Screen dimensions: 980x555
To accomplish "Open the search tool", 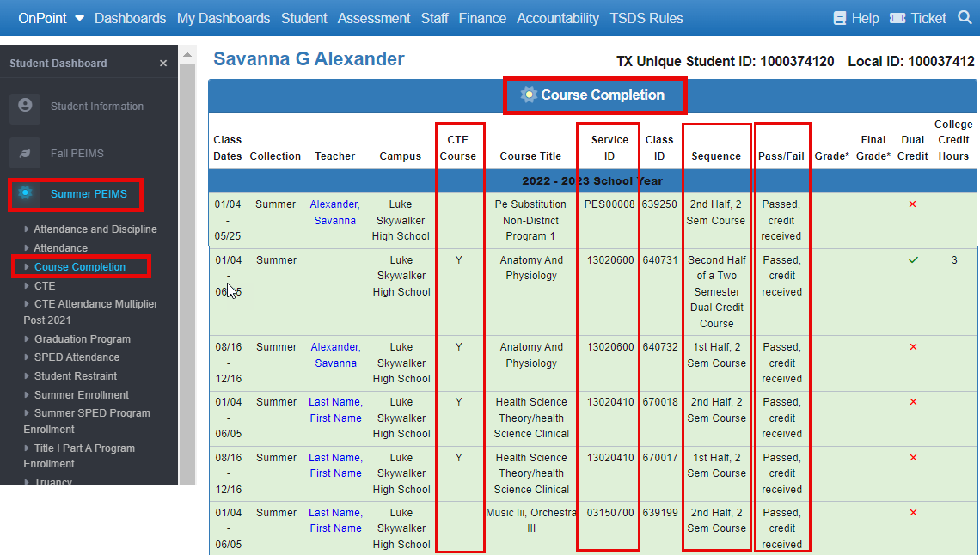I will (x=964, y=17).
